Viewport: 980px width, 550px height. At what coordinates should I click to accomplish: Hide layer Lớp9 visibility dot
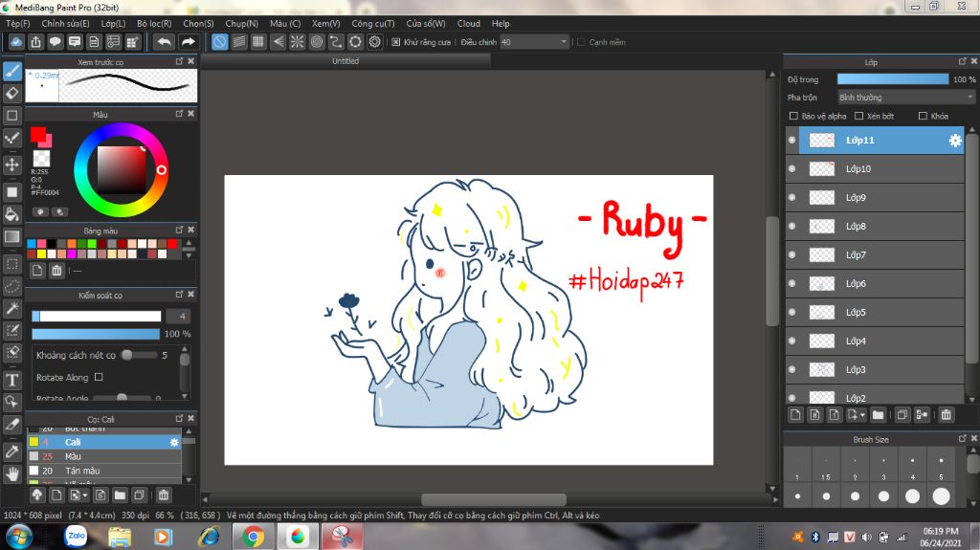[791, 197]
